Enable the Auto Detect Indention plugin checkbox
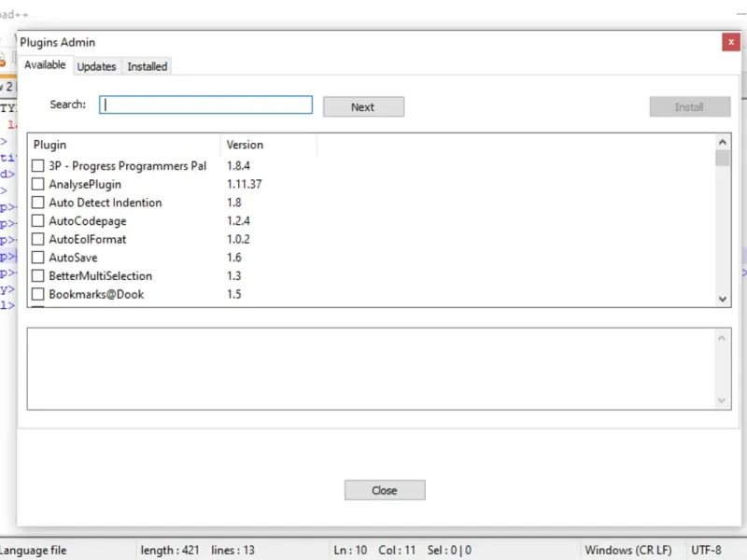The width and height of the screenshot is (747, 560). pos(37,203)
